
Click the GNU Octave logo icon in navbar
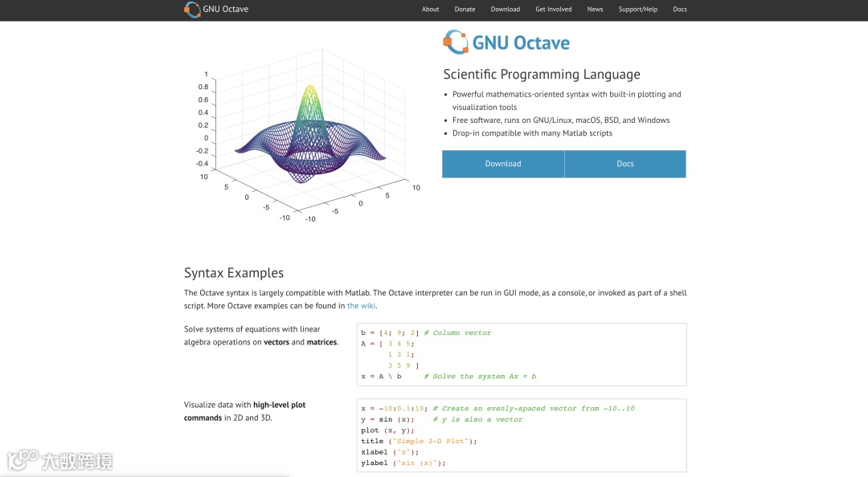tap(192, 10)
